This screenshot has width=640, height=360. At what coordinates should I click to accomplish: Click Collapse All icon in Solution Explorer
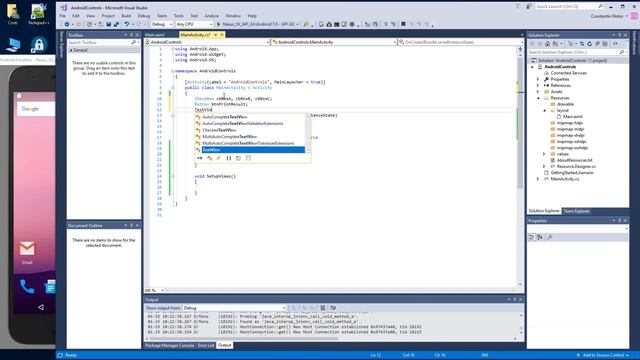(597, 44)
